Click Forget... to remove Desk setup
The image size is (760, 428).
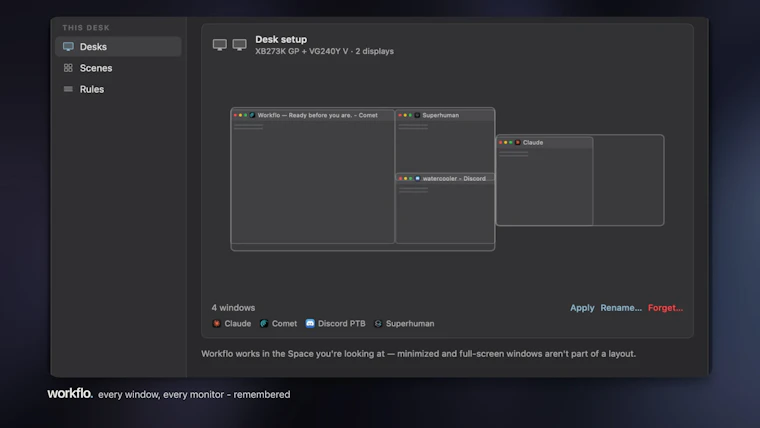(x=665, y=308)
